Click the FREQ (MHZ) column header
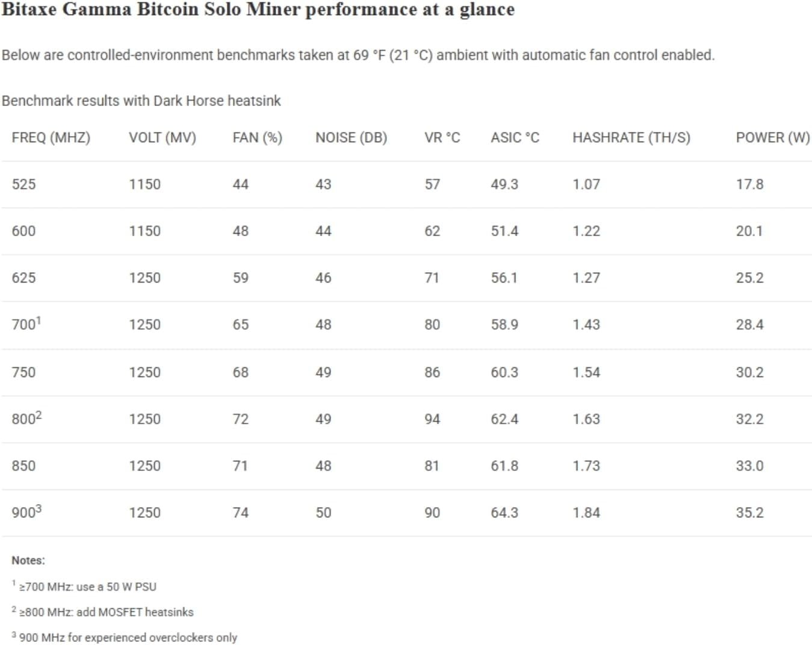This screenshot has width=812, height=645. tap(51, 138)
